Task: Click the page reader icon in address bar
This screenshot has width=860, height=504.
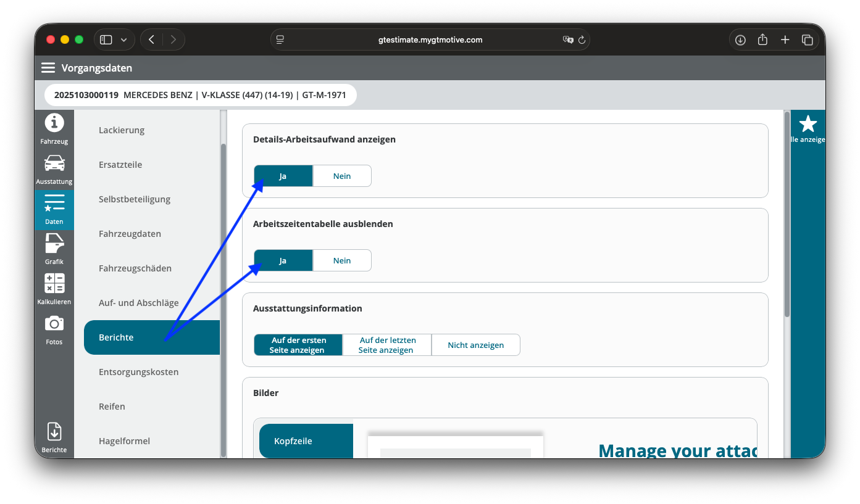Action: pyautogui.click(x=280, y=39)
